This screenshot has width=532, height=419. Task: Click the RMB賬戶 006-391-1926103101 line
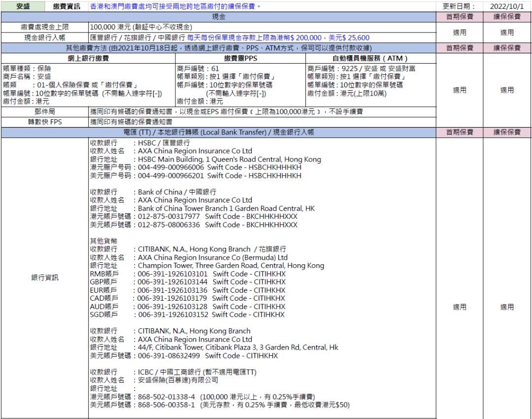pos(188,274)
